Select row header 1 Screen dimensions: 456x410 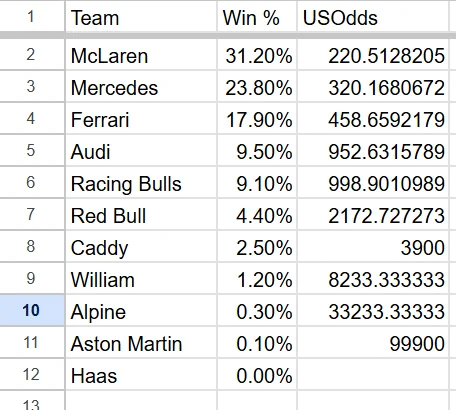pyautogui.click(x=32, y=16)
